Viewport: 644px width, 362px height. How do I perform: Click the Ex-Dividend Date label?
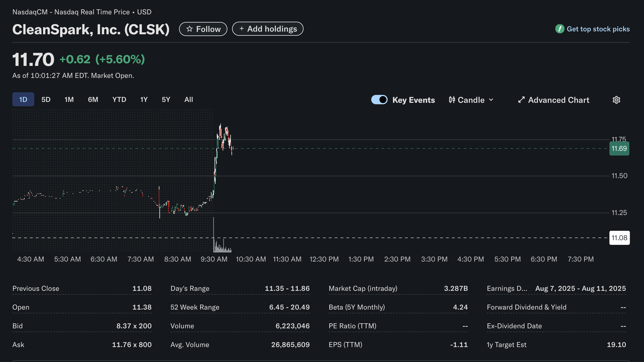click(514, 326)
